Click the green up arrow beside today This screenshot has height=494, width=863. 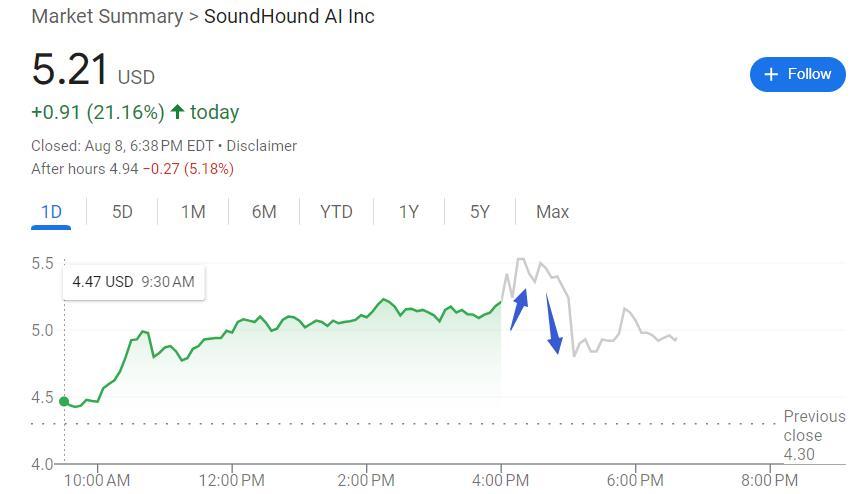(178, 112)
